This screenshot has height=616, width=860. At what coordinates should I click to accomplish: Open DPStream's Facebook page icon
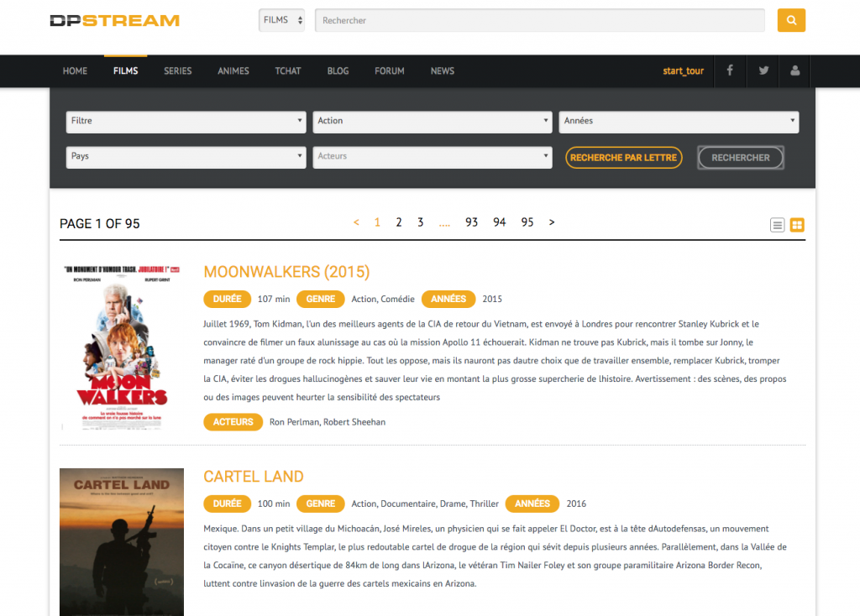pos(730,70)
